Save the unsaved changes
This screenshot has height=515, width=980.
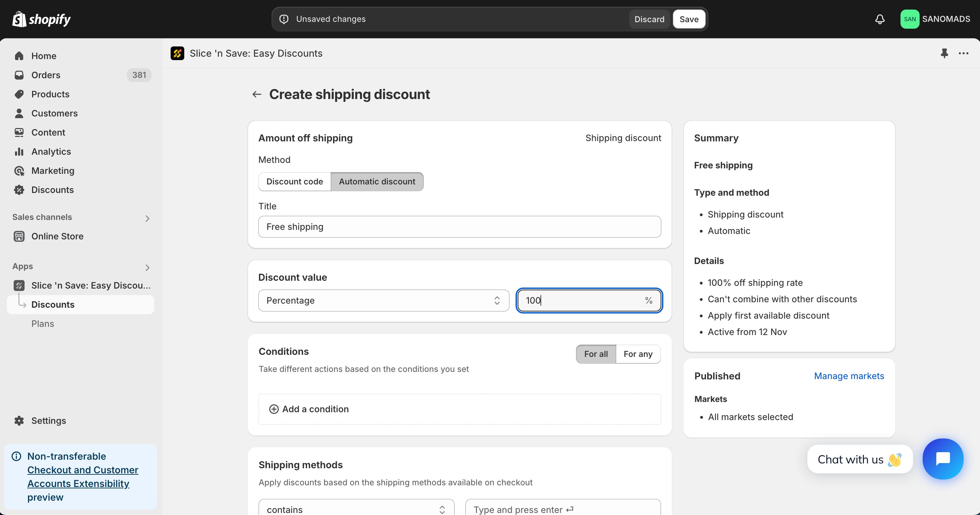coord(689,19)
